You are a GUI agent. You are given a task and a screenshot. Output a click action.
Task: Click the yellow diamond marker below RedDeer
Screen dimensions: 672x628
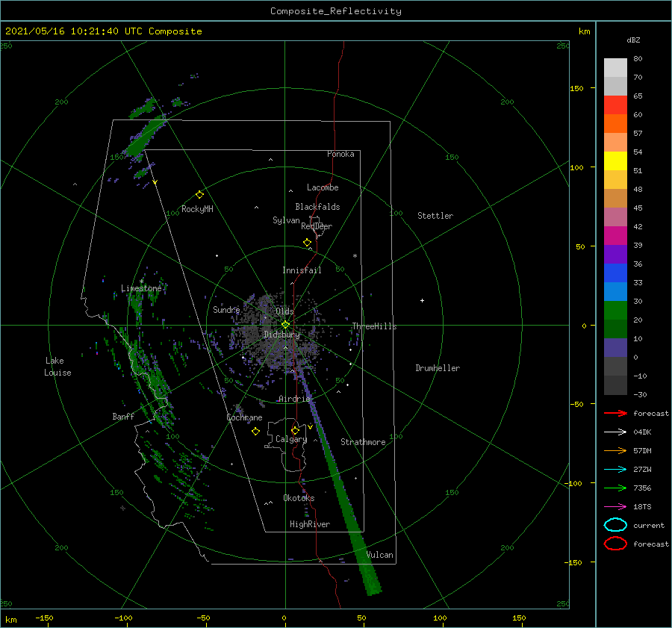coord(308,243)
